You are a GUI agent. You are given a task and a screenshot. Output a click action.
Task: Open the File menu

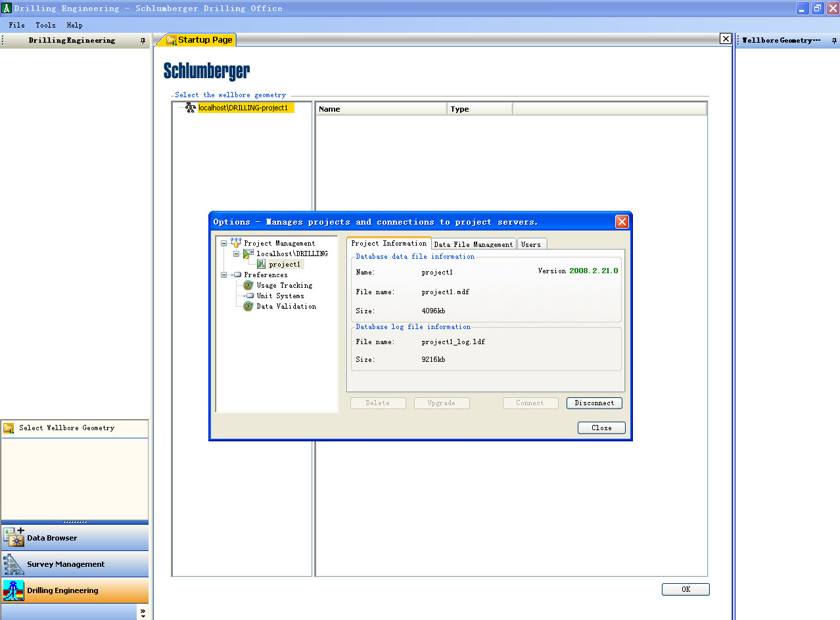pos(16,25)
